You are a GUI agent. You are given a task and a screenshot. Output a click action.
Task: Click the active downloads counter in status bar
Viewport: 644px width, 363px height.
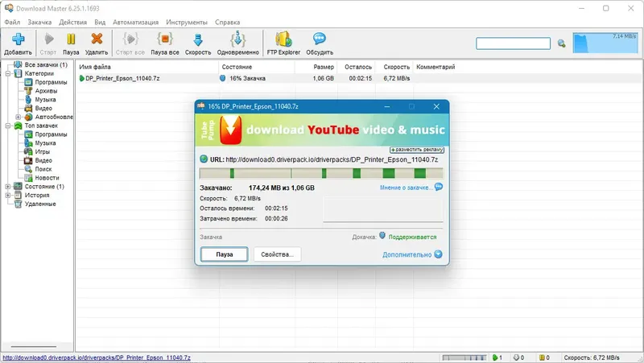(x=497, y=357)
